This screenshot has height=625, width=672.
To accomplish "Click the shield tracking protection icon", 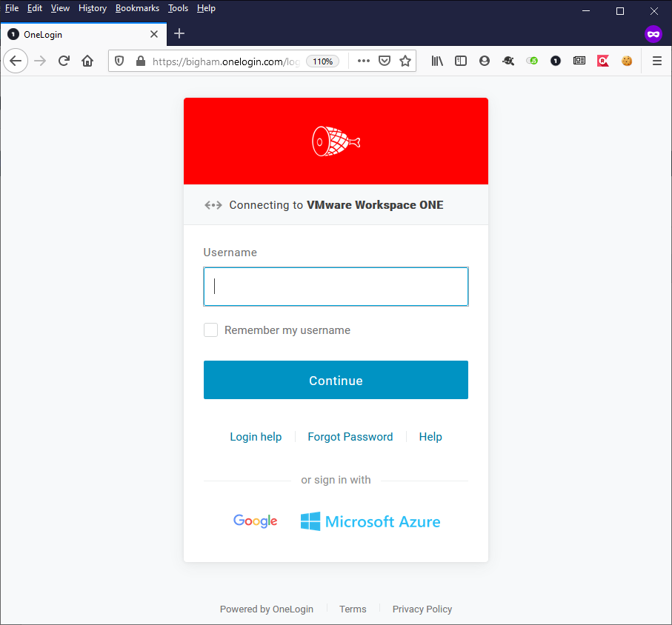I will pos(119,60).
